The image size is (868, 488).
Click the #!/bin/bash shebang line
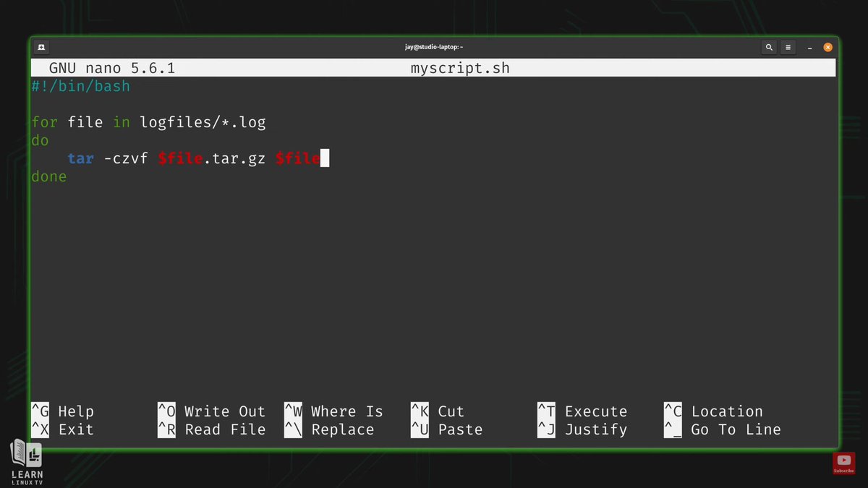point(81,86)
